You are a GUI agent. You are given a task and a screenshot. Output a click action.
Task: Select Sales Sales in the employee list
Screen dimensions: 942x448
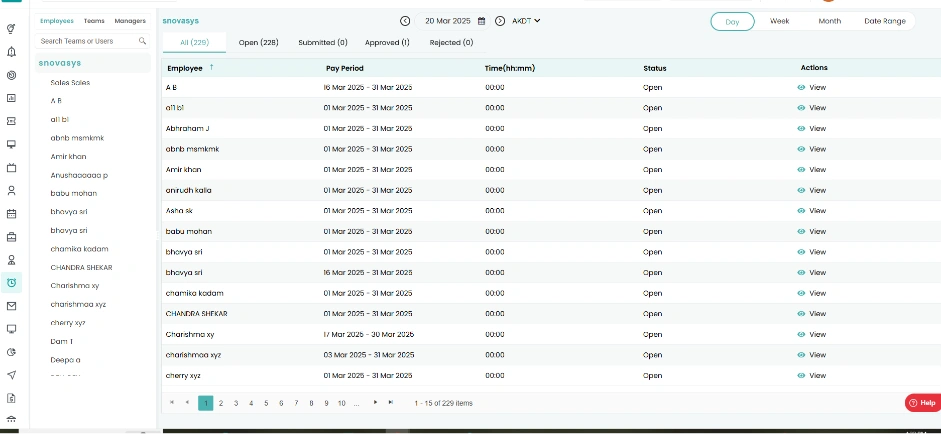(70, 83)
